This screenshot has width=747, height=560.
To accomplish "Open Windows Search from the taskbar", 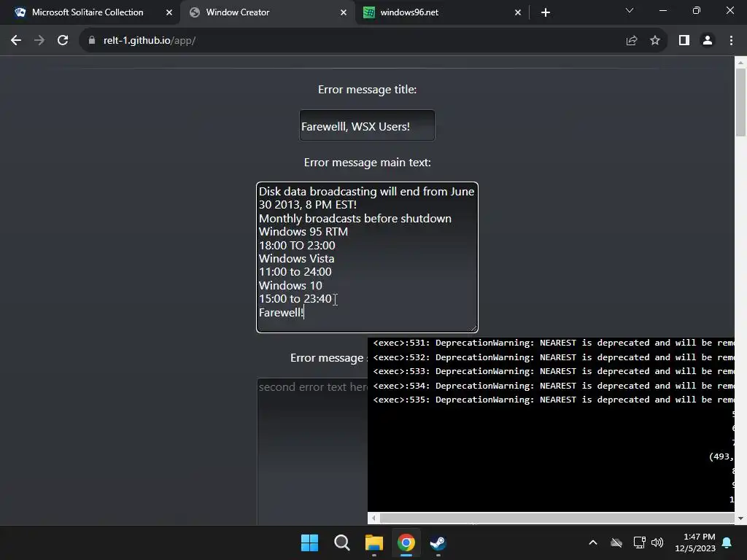I will click(x=342, y=542).
